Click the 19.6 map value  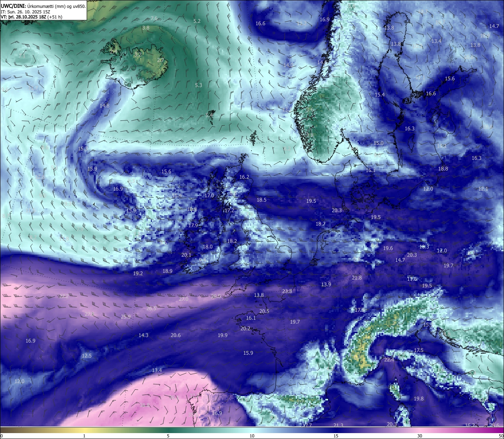(388, 248)
